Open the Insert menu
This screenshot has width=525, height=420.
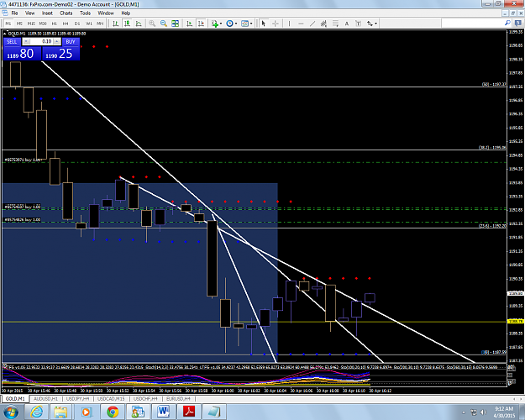(x=47, y=13)
